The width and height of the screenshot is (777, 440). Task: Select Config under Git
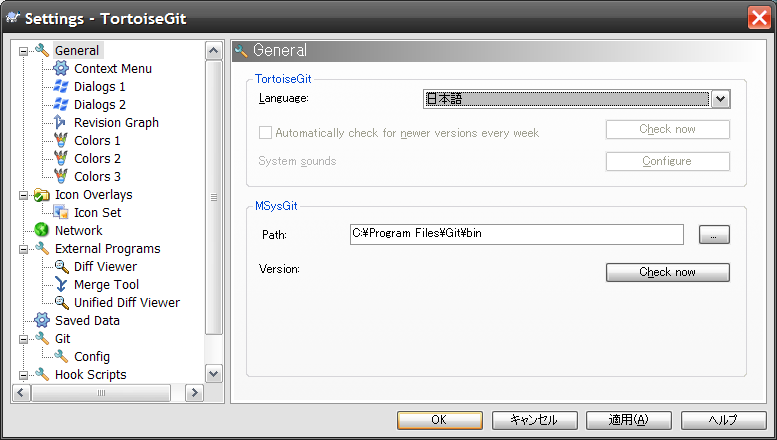coord(92,357)
